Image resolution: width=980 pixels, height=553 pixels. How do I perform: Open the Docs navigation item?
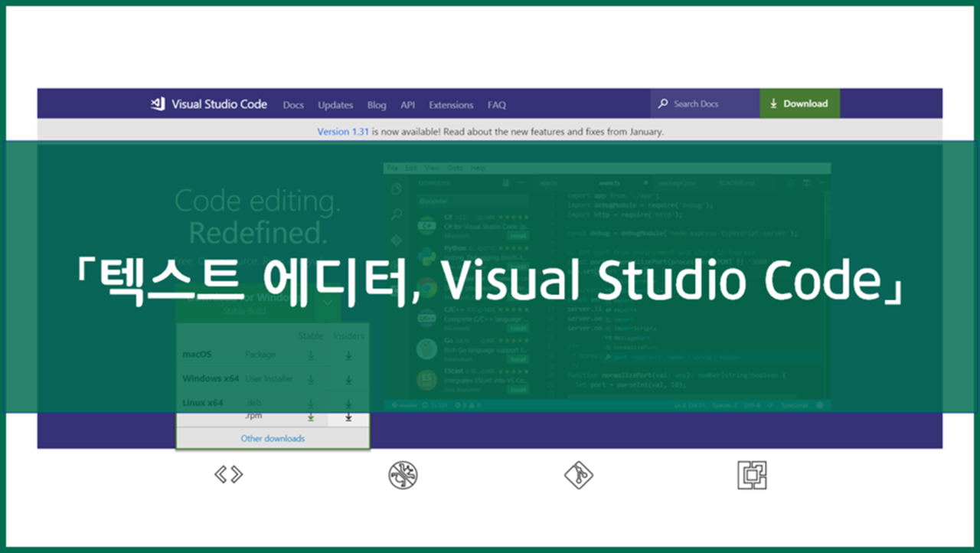tap(293, 105)
